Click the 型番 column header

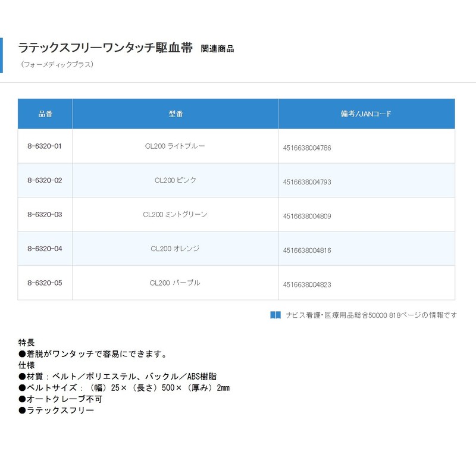click(x=176, y=114)
